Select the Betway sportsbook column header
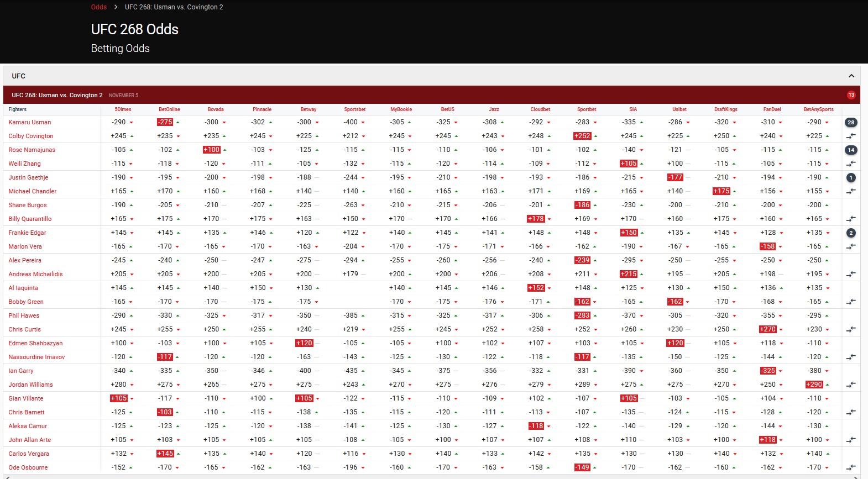Viewport: 868px width, 479px height. 308,109
